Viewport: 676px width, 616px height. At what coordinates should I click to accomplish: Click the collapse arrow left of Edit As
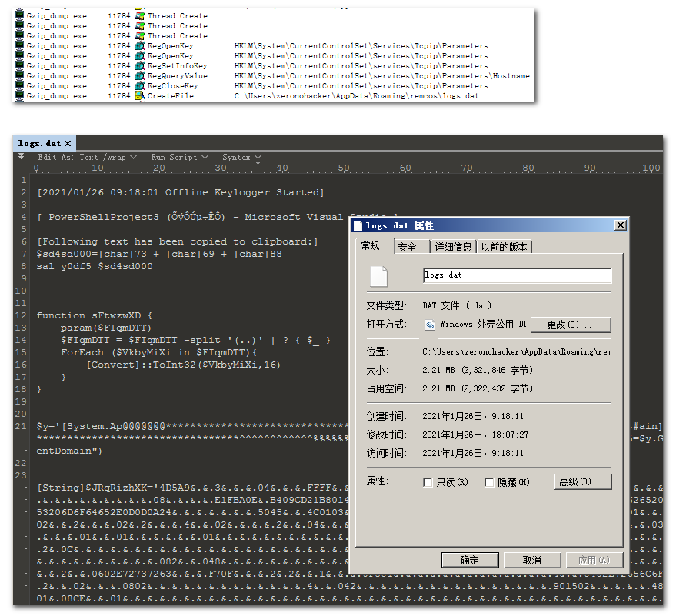(x=21, y=156)
